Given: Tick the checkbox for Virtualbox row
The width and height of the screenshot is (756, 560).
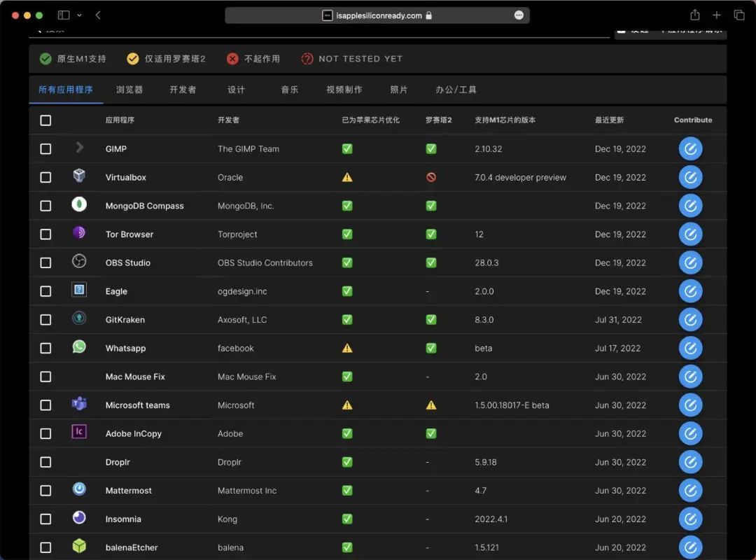Looking at the screenshot, I should [x=45, y=177].
